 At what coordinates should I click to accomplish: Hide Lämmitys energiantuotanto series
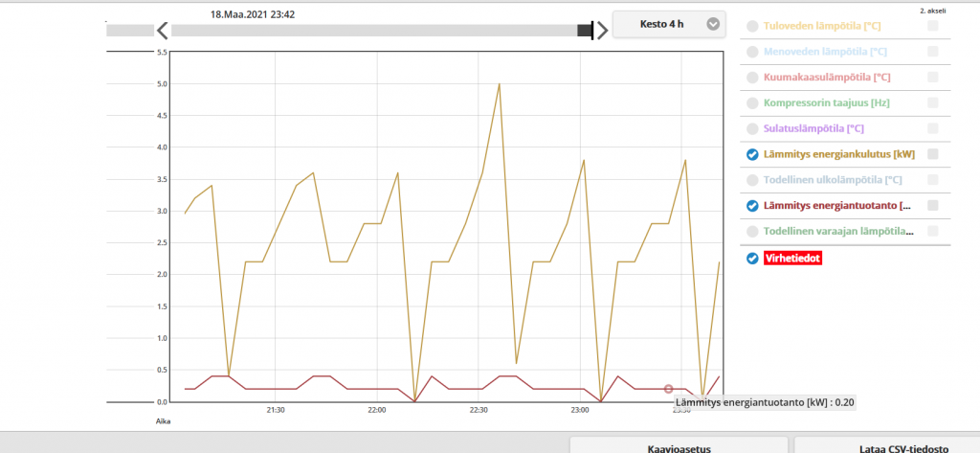752,206
